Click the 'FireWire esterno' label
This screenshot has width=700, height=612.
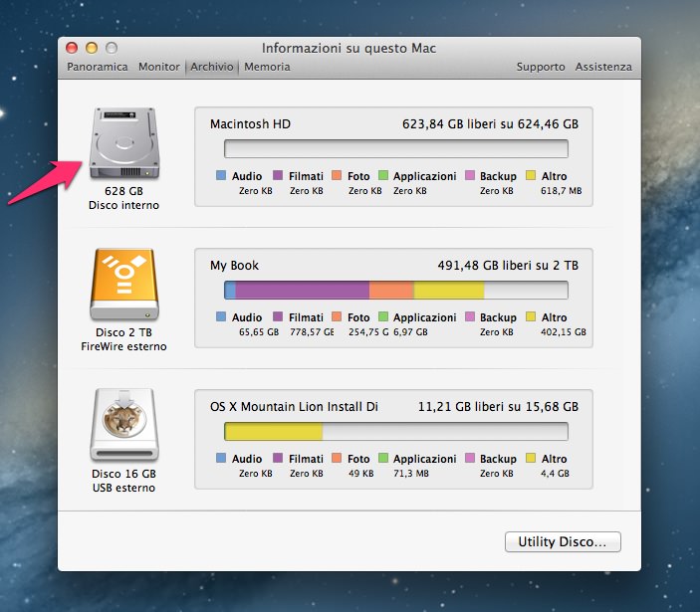click(123, 346)
